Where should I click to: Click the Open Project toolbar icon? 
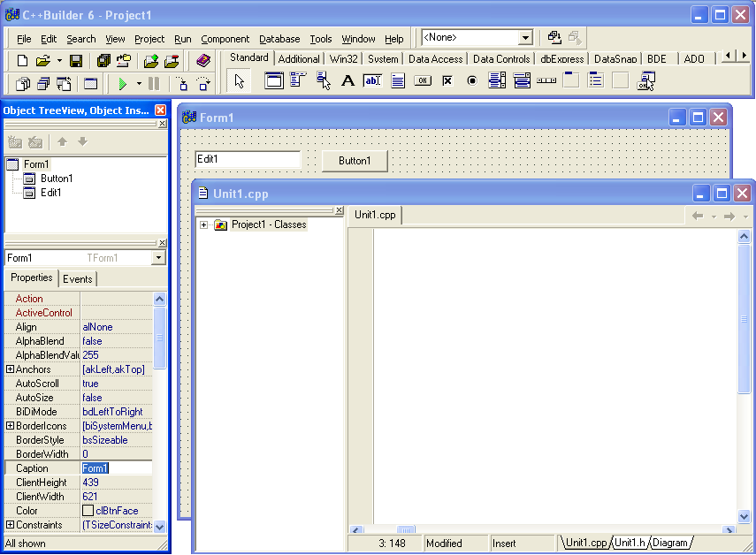[x=124, y=61]
